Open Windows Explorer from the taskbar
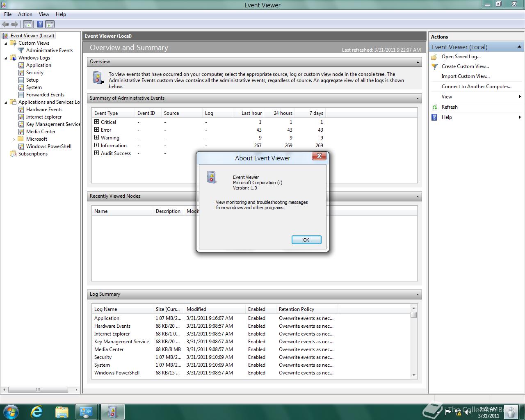 pyautogui.click(x=62, y=412)
